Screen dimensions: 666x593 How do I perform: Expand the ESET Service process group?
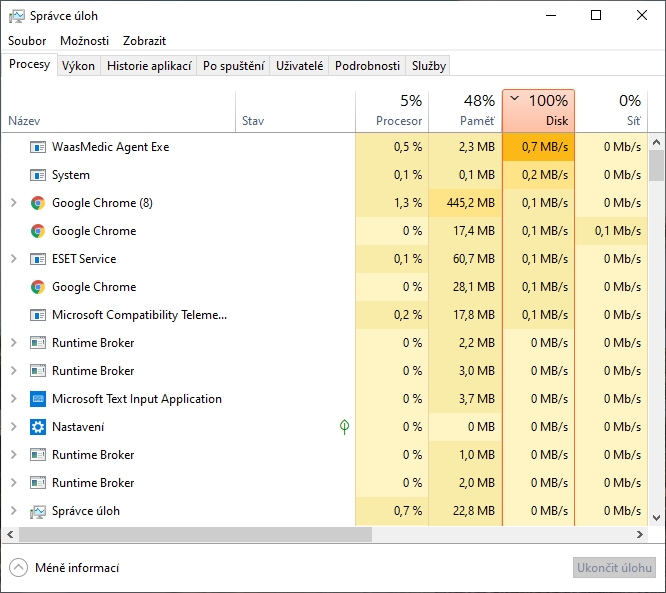14,259
